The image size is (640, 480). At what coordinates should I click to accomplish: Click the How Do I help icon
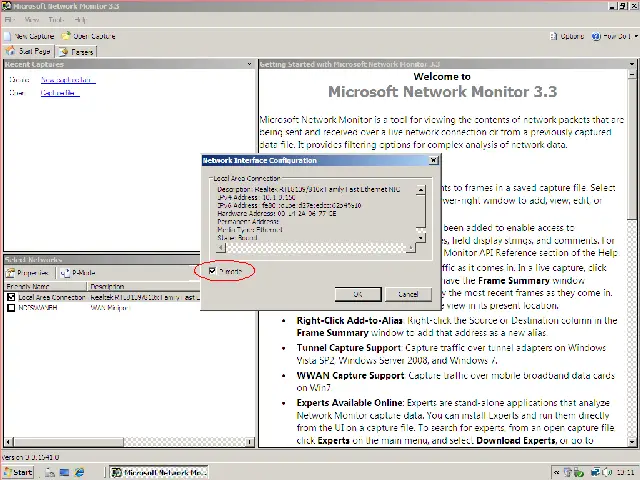(596, 36)
